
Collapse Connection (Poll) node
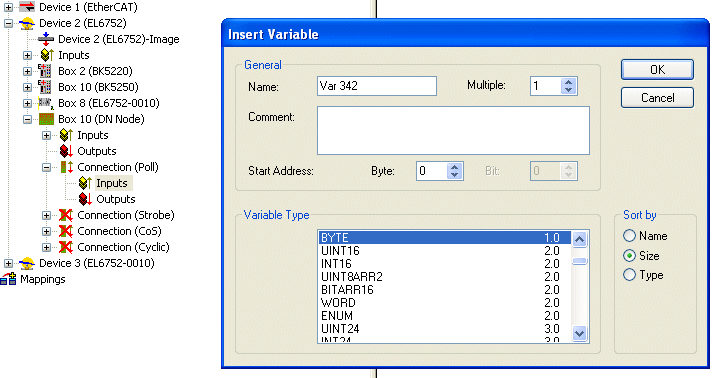click(46, 167)
